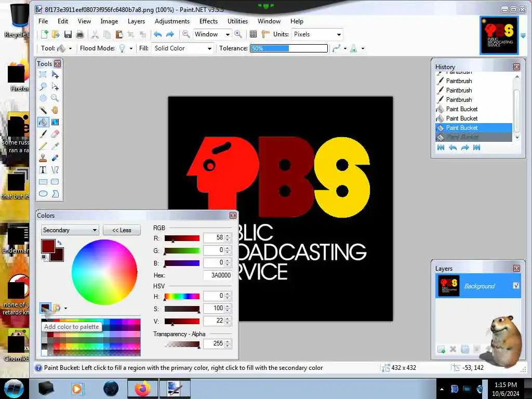The width and height of the screenshot is (532, 399).
Task: Select the Freeform Shape tool
Action: 55,193
